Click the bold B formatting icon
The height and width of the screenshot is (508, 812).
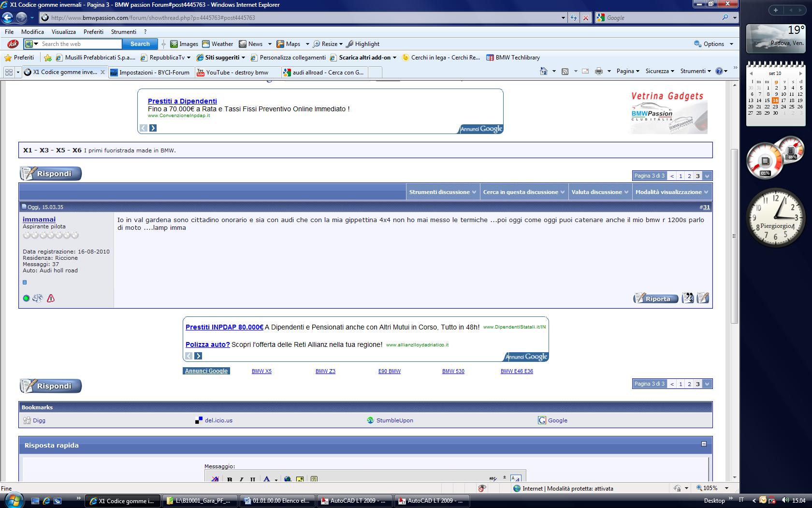pyautogui.click(x=230, y=479)
